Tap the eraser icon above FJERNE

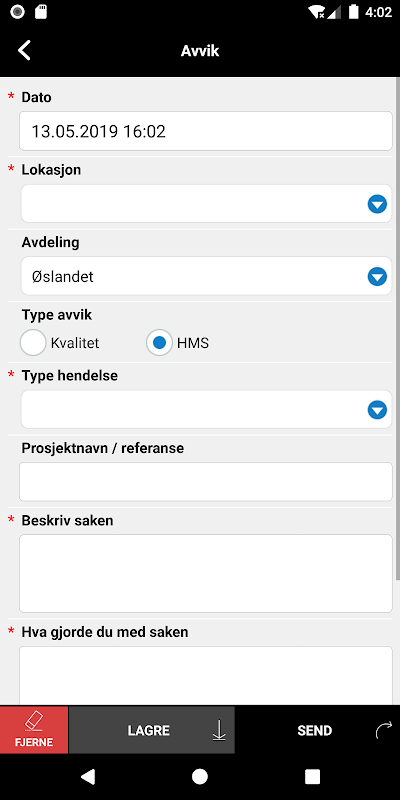[x=34, y=721]
